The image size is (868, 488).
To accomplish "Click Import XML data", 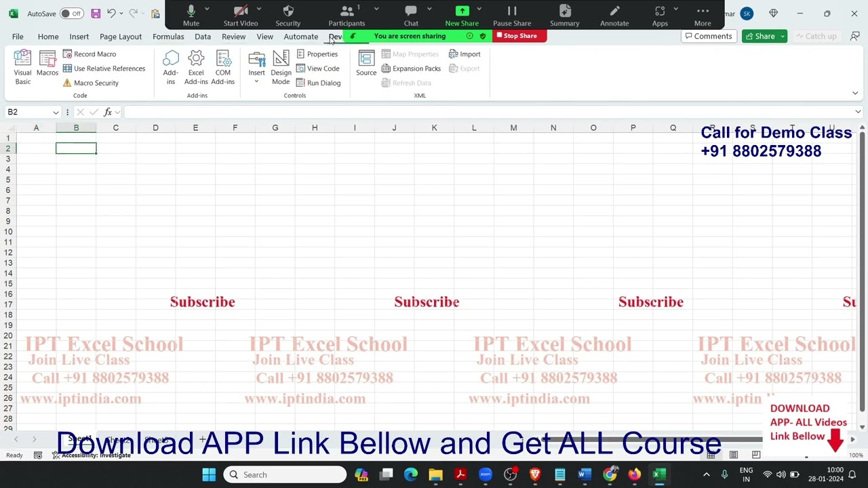I will [465, 54].
